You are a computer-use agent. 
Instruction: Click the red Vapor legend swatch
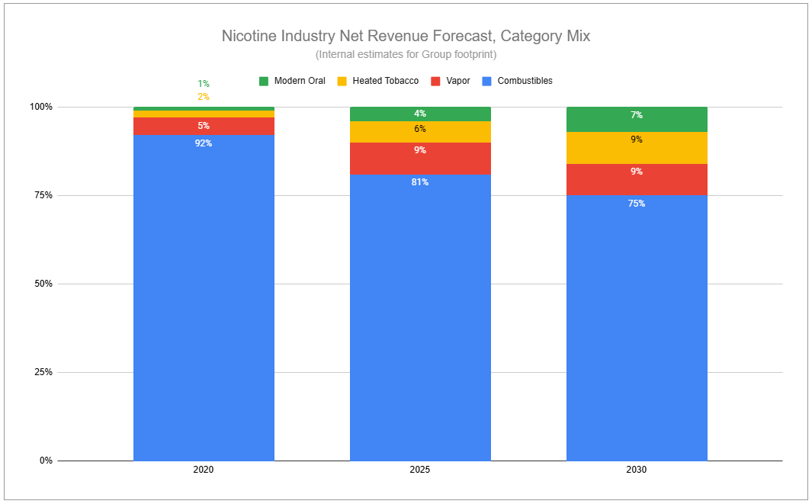435,82
